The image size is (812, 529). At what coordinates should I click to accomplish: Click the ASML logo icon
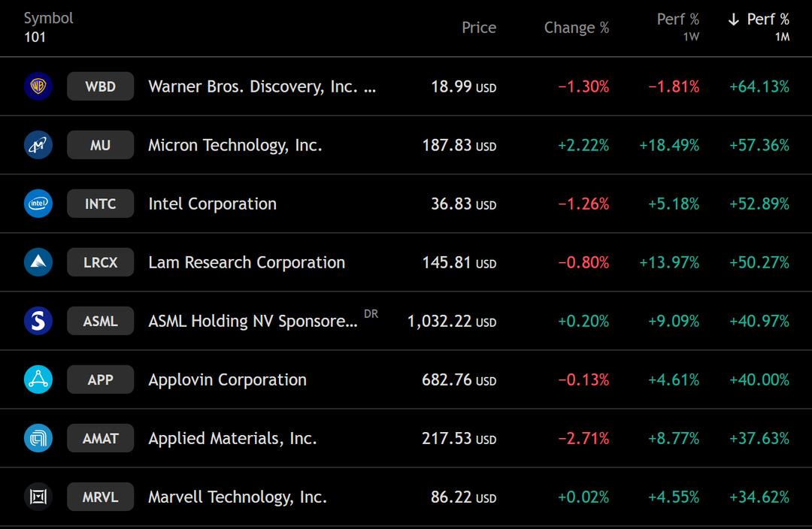pyautogui.click(x=38, y=321)
